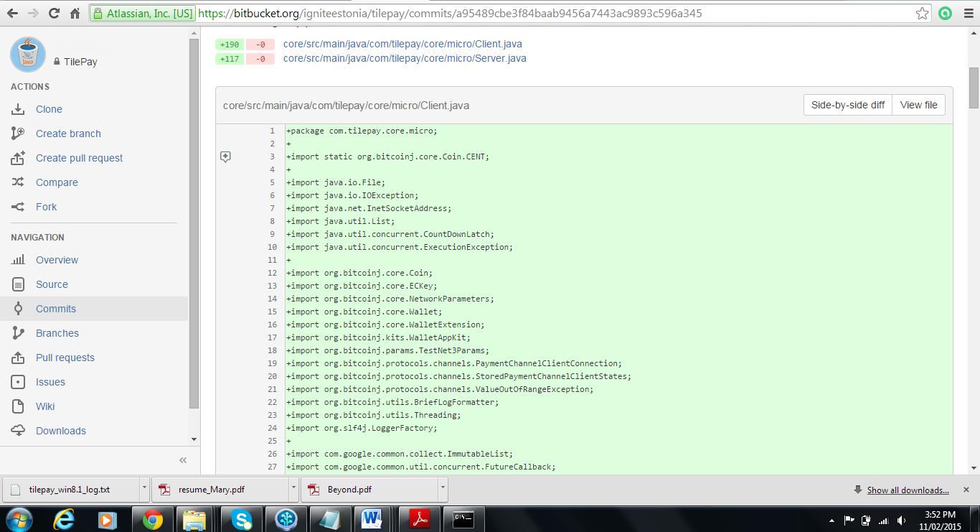Viewport: 980px width, 532px height.
Task: Open the resume_Mary.pdf download
Action: click(220, 490)
